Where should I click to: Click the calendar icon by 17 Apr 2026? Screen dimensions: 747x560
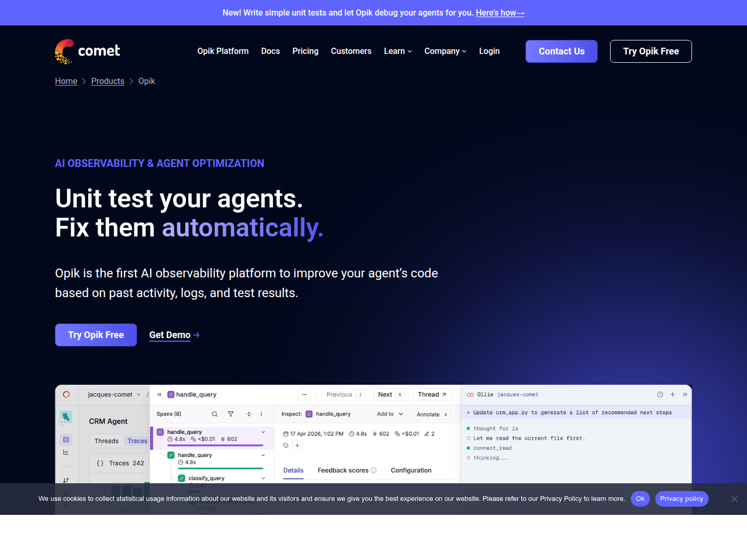click(286, 434)
